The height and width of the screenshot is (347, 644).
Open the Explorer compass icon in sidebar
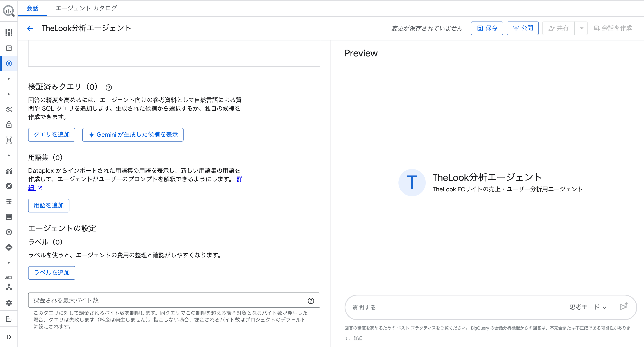[9, 186]
